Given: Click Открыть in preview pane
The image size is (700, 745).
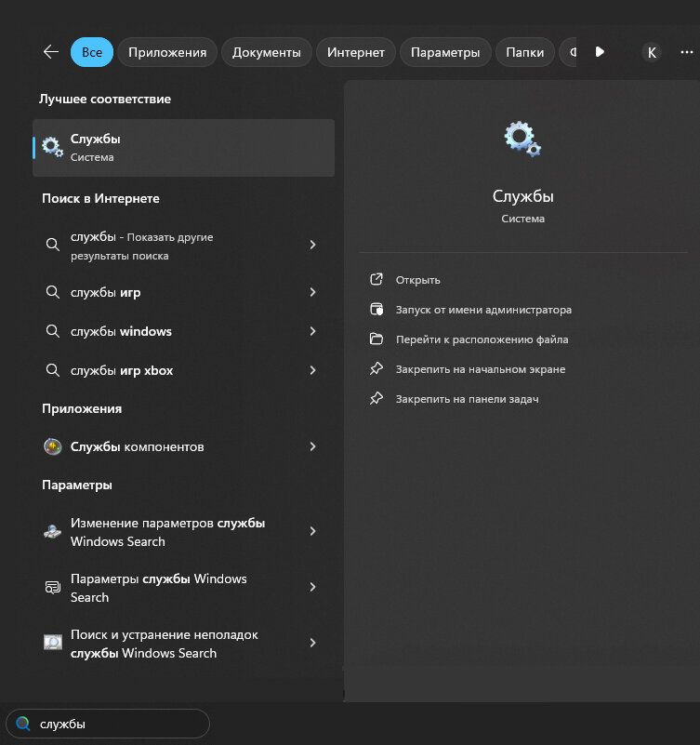Looking at the screenshot, I should coord(418,280).
